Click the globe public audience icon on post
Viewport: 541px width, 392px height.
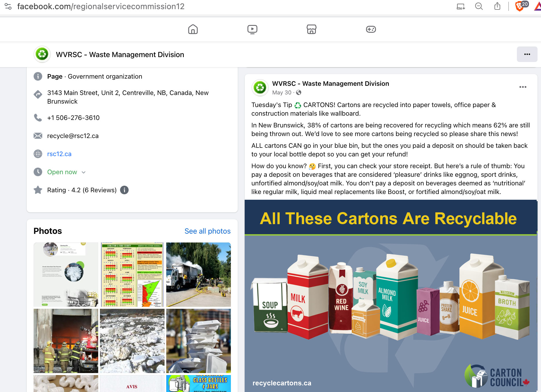pos(299,92)
